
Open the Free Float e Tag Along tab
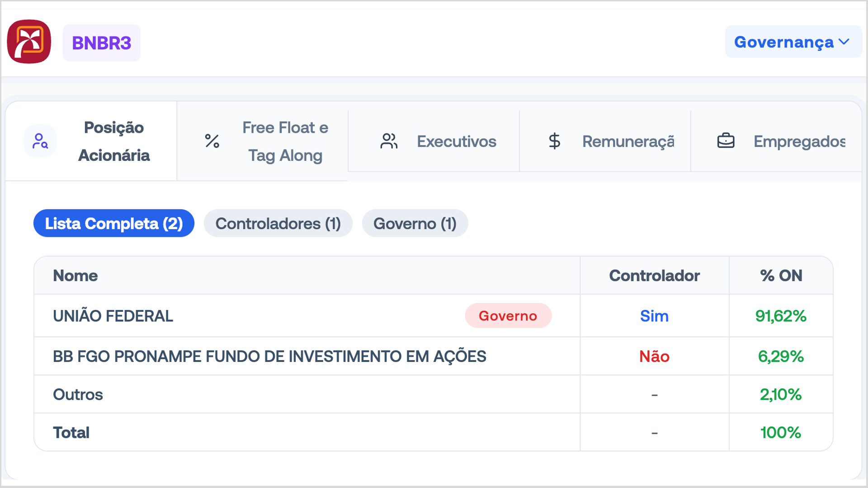pyautogui.click(x=263, y=141)
